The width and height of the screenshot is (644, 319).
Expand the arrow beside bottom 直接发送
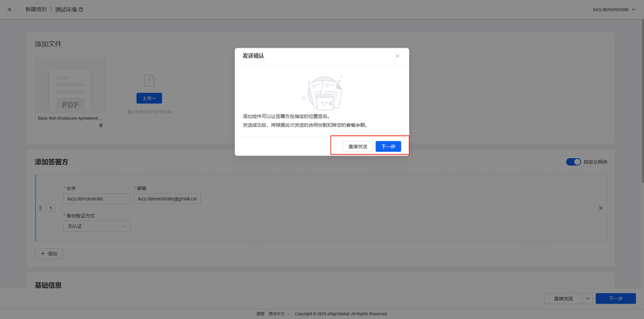[x=587, y=298]
